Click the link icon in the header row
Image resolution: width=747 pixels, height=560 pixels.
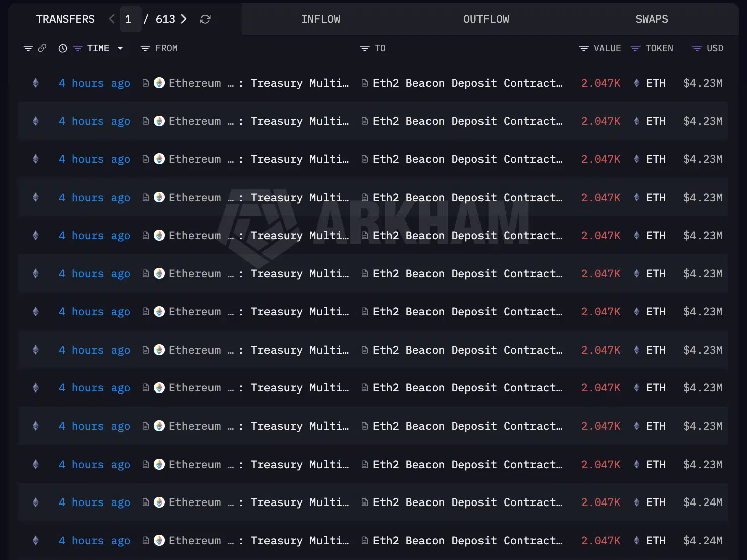(x=43, y=48)
